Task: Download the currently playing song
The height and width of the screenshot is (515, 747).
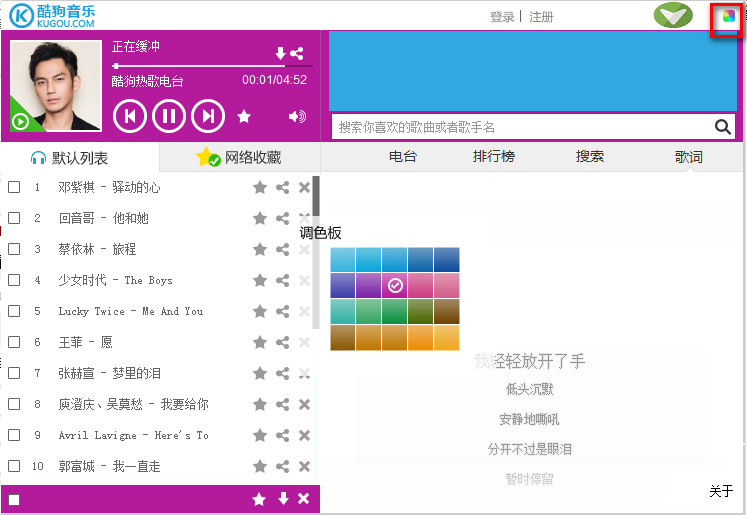Action: click(x=281, y=53)
